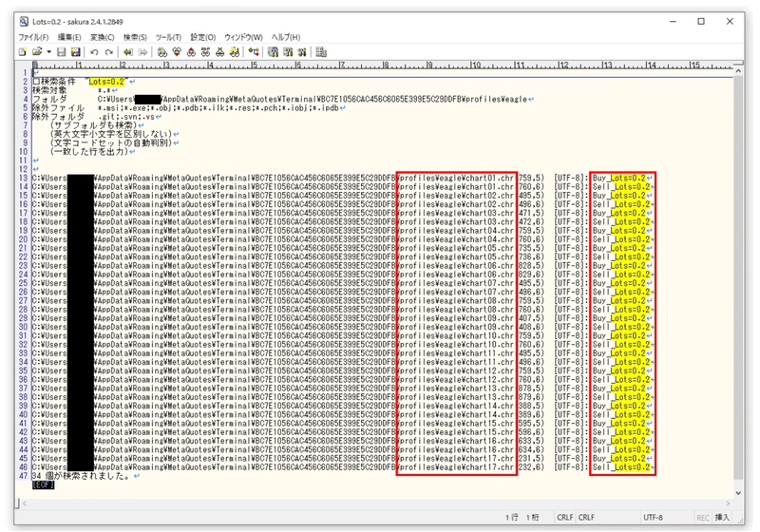The image size is (760, 532).
Task: Open the ファイル(F) menu
Action: point(33,37)
